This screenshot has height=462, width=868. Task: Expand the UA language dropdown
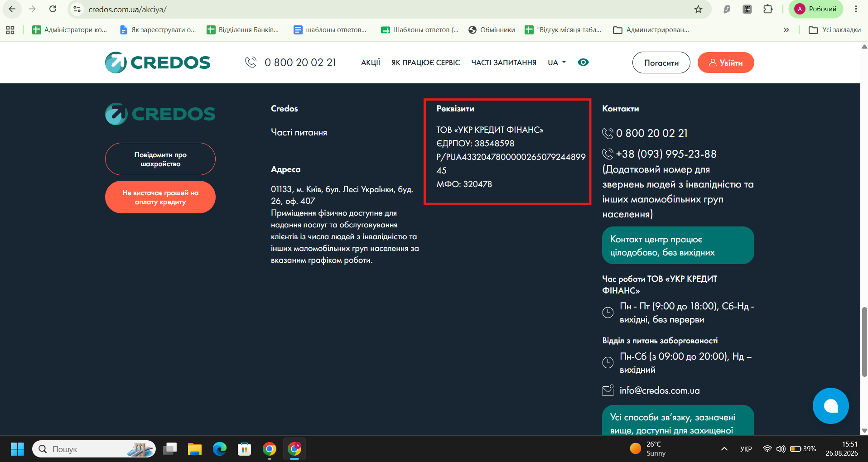[557, 63]
